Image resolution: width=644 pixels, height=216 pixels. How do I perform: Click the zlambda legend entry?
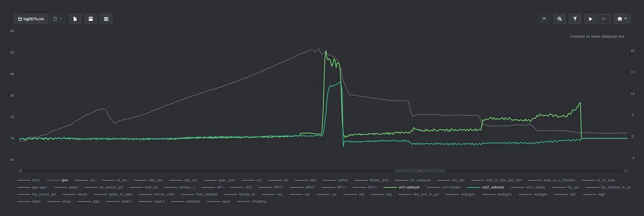click(186, 202)
